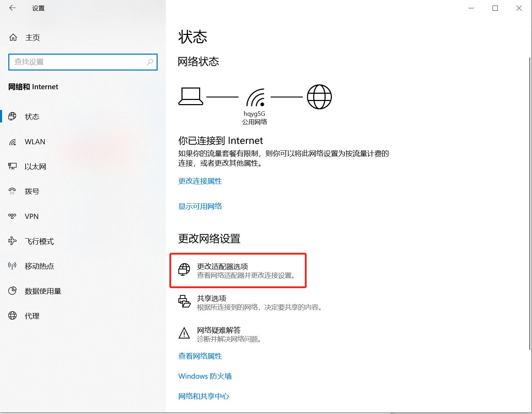
Task: Click the back arrow icon
Action: pyautogui.click(x=12, y=8)
